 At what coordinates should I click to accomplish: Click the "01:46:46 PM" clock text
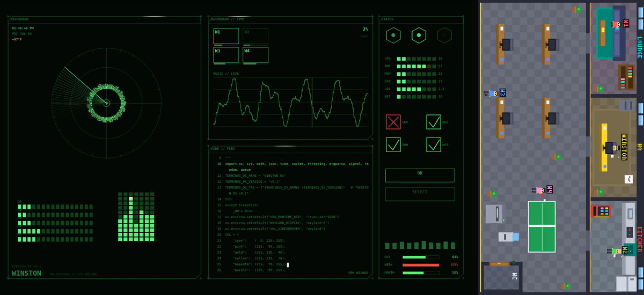[x=23, y=28]
